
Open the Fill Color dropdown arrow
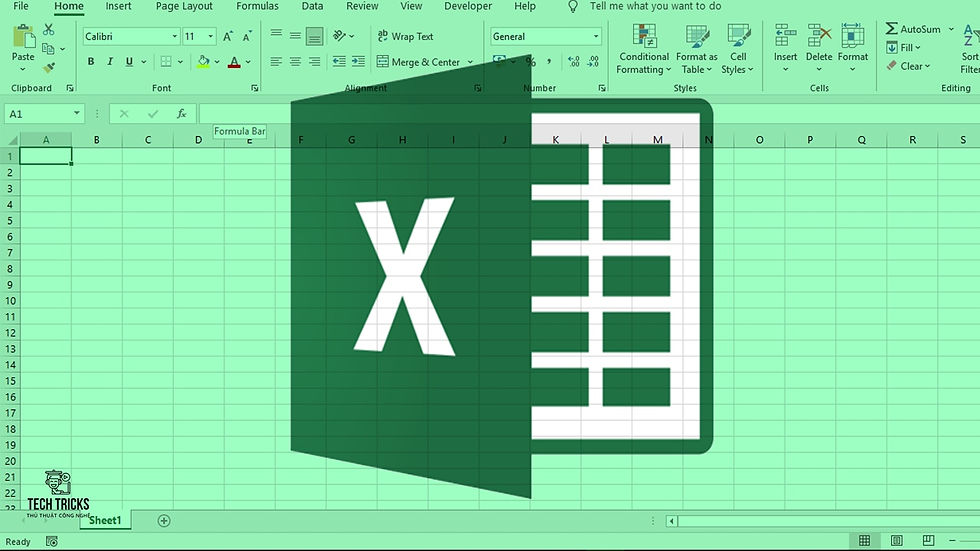[217, 62]
